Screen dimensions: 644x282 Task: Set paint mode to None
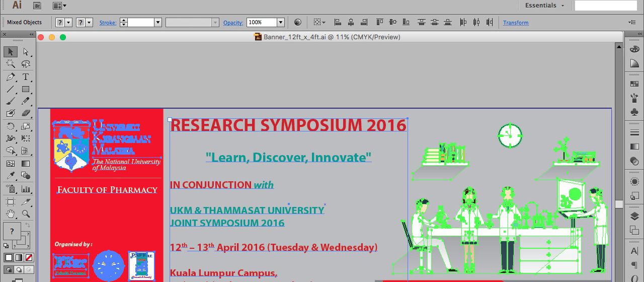pyautogui.click(x=29, y=257)
